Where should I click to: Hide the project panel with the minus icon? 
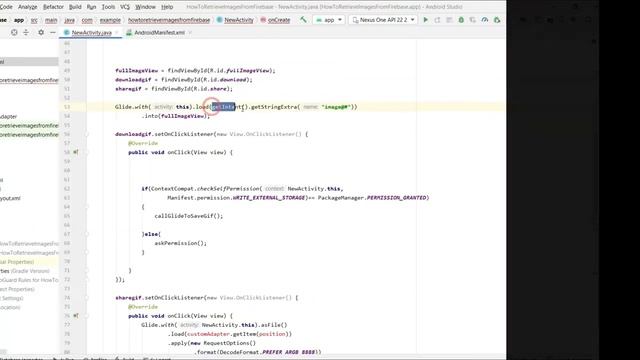53,32
